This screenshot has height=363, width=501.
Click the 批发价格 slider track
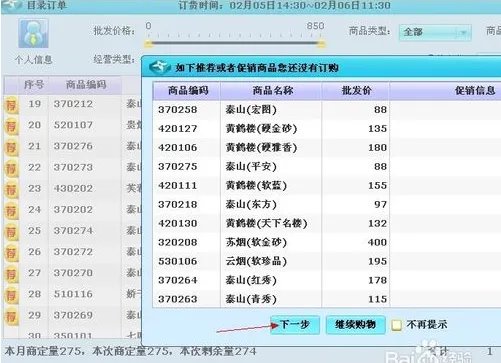click(x=235, y=43)
